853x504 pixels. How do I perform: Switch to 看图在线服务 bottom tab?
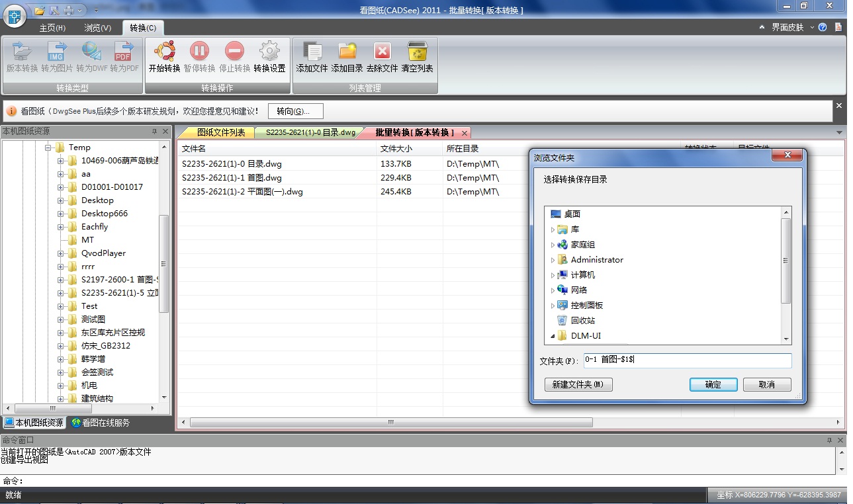click(101, 423)
